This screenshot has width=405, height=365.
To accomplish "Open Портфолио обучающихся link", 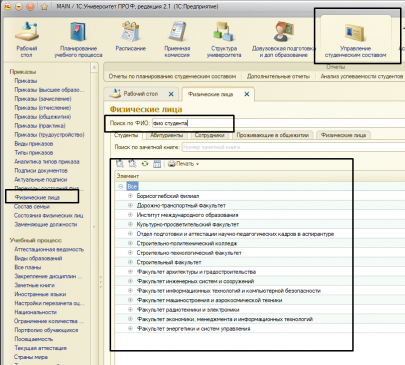I will pyautogui.click(x=46, y=330).
